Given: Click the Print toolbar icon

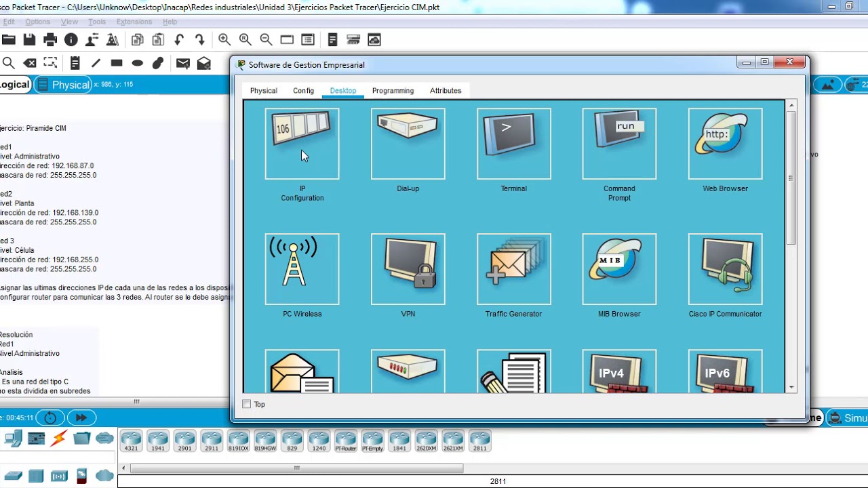Looking at the screenshot, I should pos(50,40).
